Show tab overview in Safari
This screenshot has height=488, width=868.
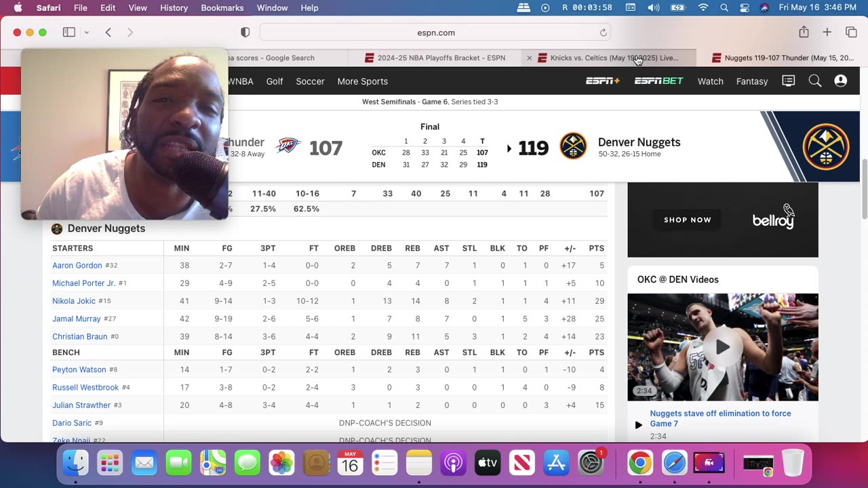[x=851, y=33]
